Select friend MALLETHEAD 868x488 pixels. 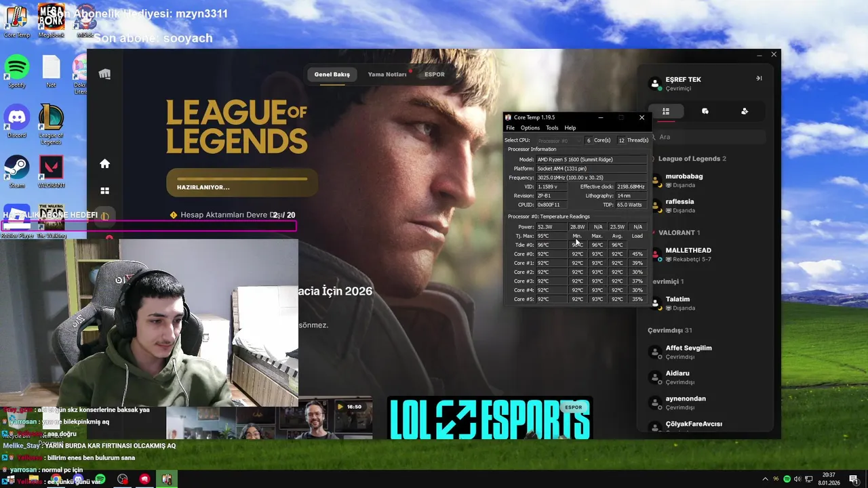705,254
